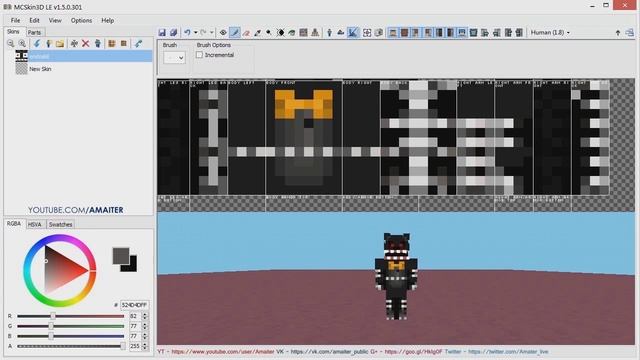Image resolution: width=640 pixels, height=360 pixels.
Task: Click the highlighted hybrid view icon
Action: coord(353,33)
